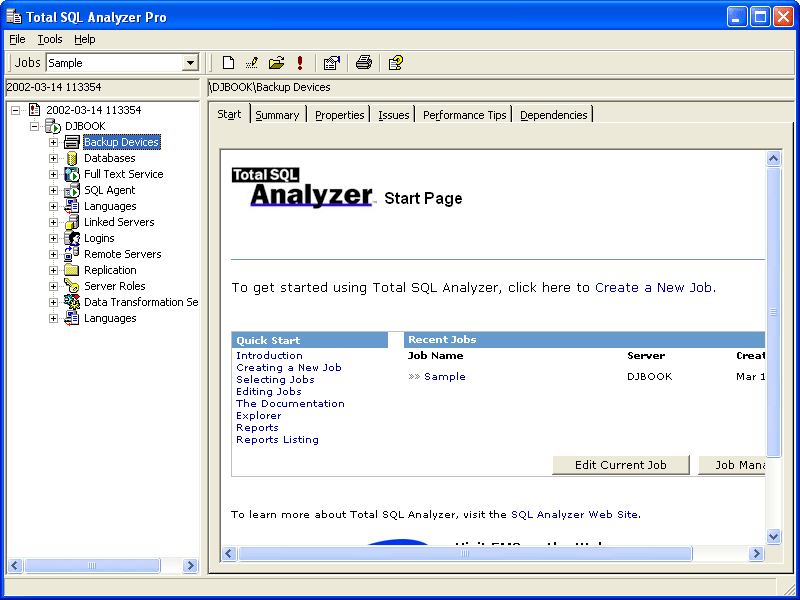Screen dimensions: 800x600
Task: Expand the Logins node
Action: click(54, 238)
